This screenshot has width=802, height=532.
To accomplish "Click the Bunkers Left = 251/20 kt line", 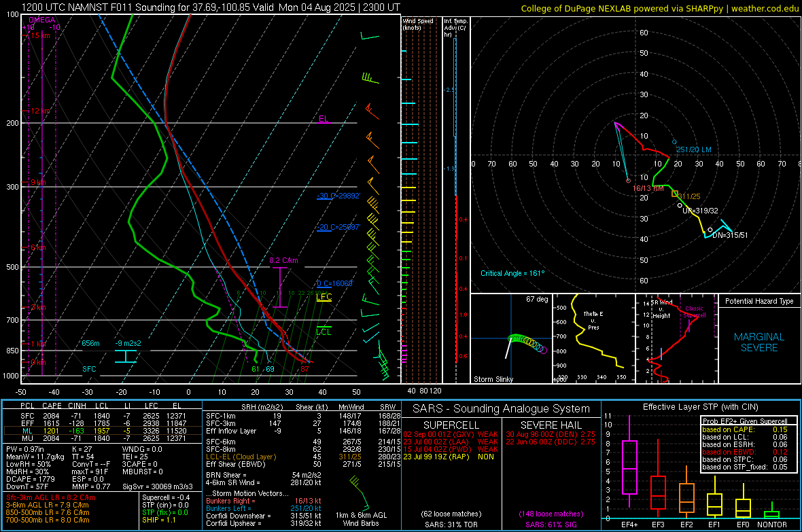I will click(x=264, y=508).
